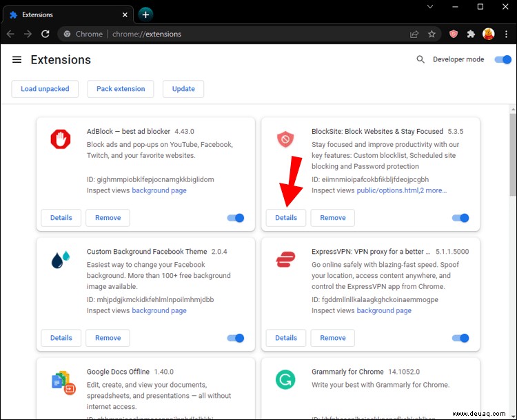Screen dimensions: 517x420
Task: Remove the AdBlock extension
Action: click(x=108, y=218)
